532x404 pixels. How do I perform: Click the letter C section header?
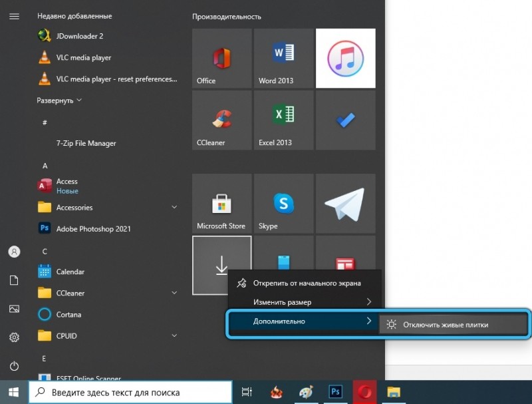click(45, 251)
